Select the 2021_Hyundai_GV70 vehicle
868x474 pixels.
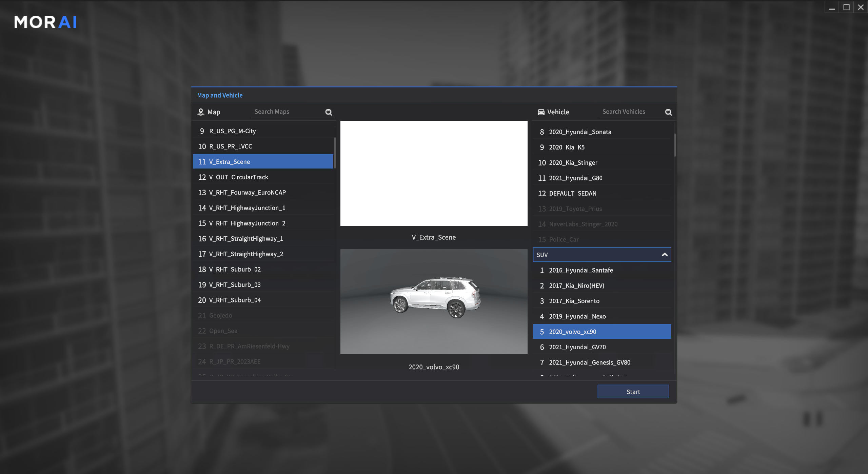[577, 347]
